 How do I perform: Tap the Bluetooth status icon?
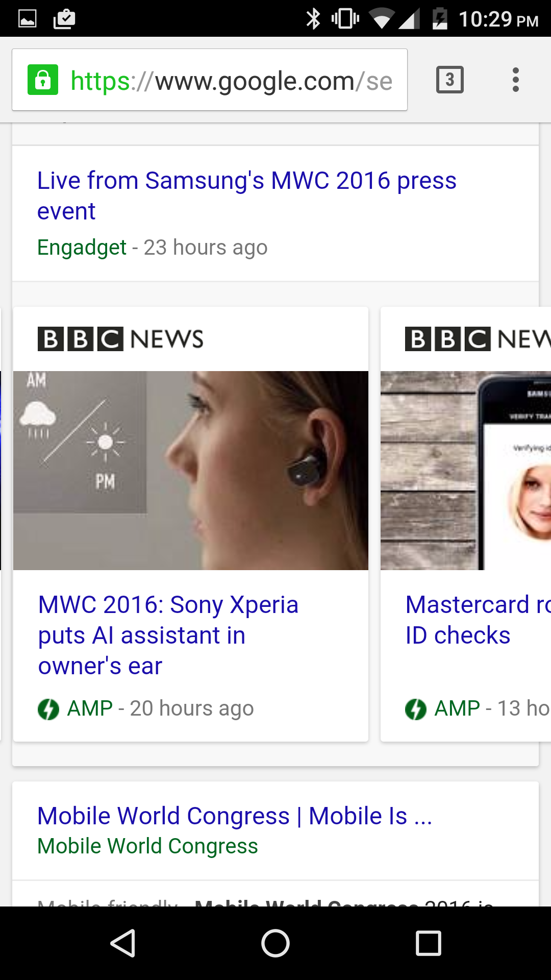(313, 19)
